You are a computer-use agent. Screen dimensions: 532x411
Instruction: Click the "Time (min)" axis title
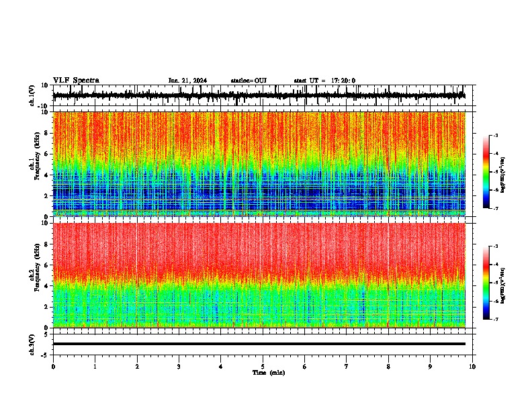pyautogui.click(x=269, y=373)
